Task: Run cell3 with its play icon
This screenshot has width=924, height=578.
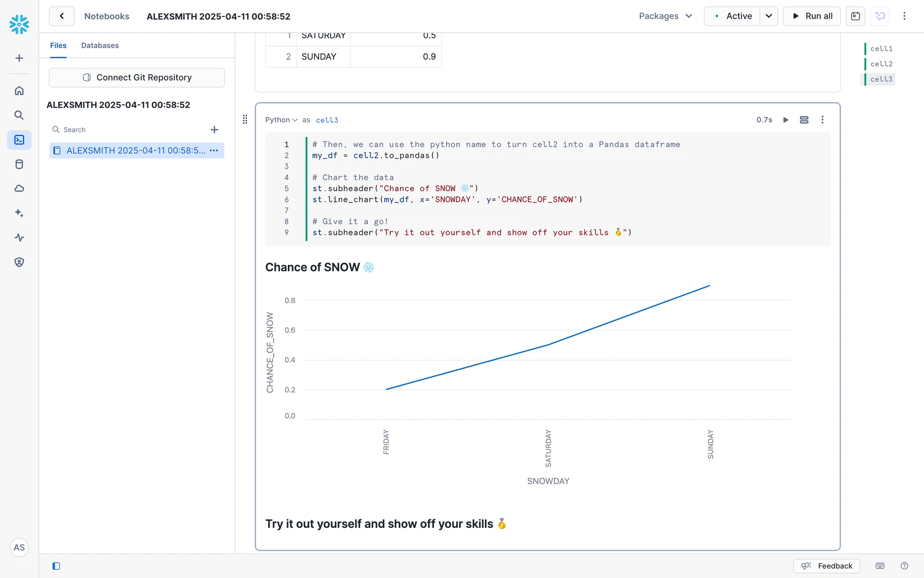Action: tap(785, 120)
